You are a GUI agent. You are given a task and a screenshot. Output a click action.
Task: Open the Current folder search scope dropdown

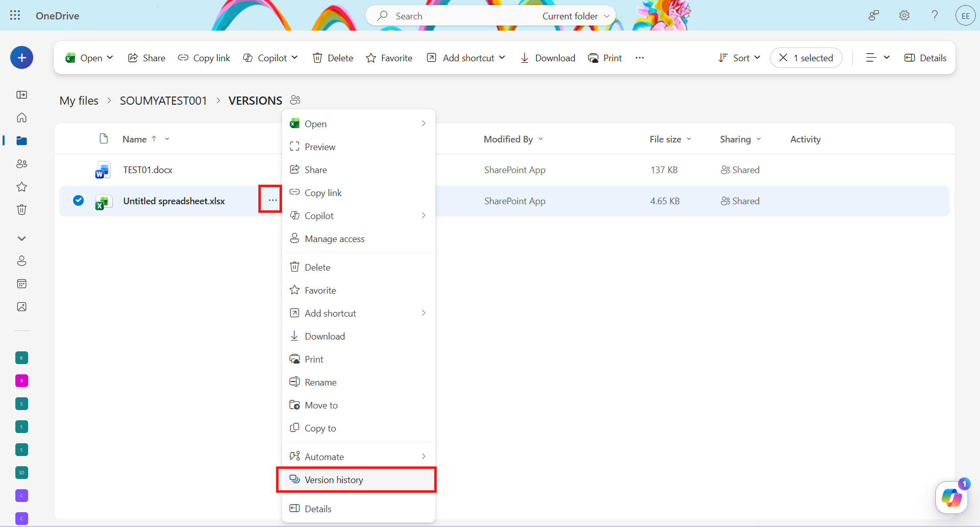tap(576, 16)
